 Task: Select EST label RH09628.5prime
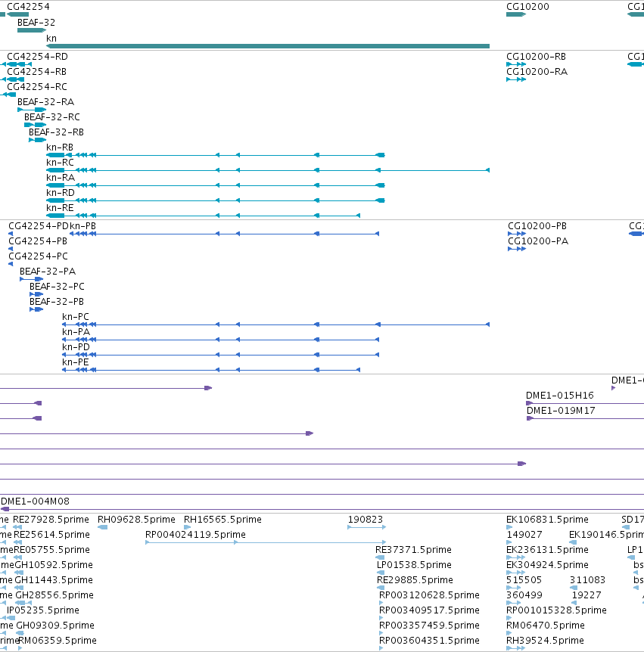pyautogui.click(x=136, y=520)
